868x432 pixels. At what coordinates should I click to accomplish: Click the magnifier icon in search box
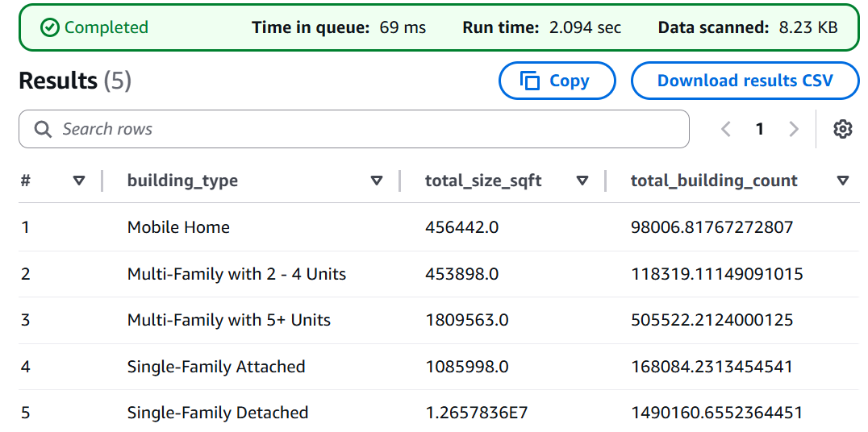click(43, 129)
